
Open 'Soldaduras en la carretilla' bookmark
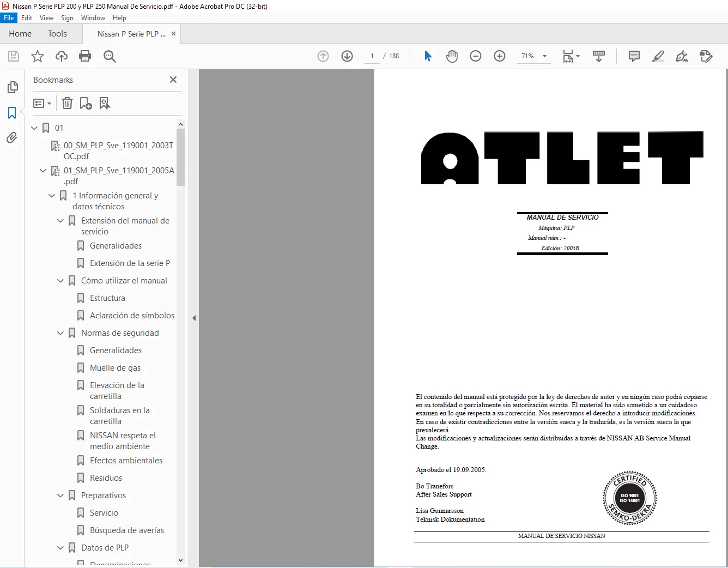(119, 416)
